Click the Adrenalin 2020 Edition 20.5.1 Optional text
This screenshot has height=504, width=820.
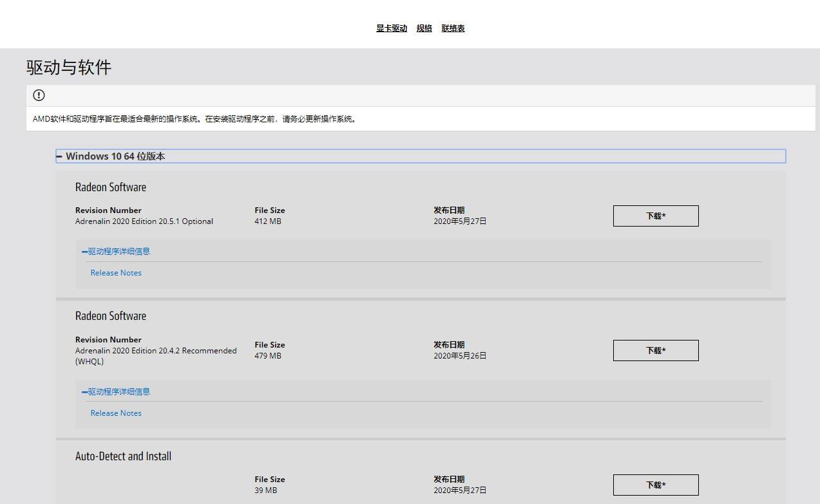(x=144, y=221)
